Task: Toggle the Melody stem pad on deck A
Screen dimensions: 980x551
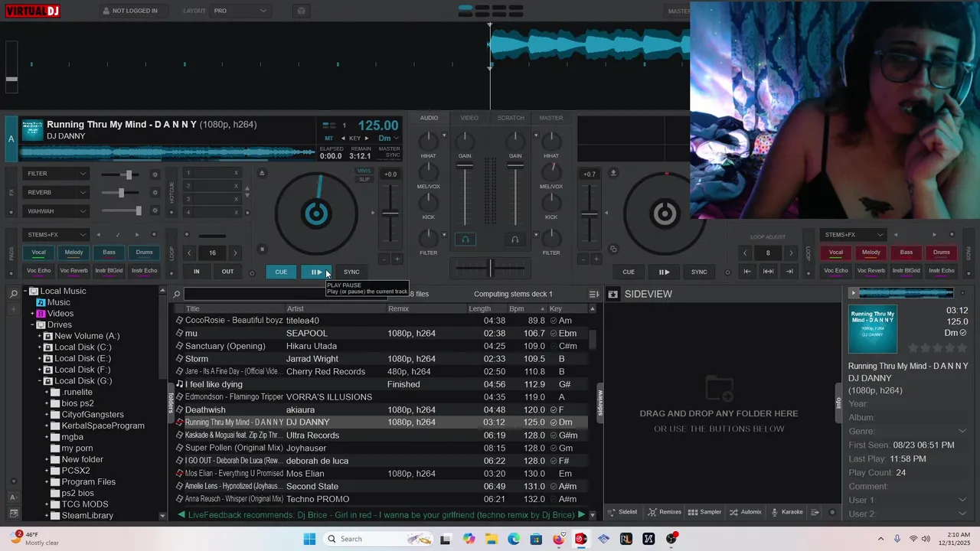Action: 73,252
